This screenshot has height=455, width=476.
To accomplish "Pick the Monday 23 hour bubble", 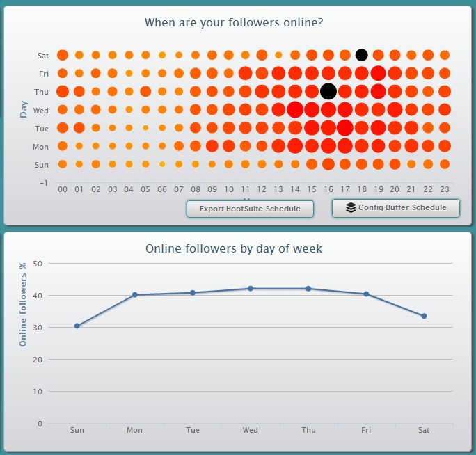I will 445,145.
